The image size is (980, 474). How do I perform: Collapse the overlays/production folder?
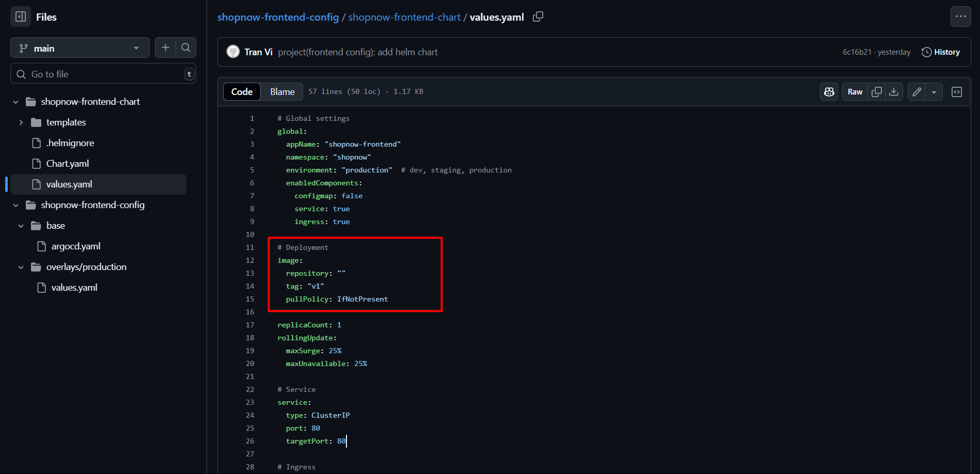coord(21,267)
